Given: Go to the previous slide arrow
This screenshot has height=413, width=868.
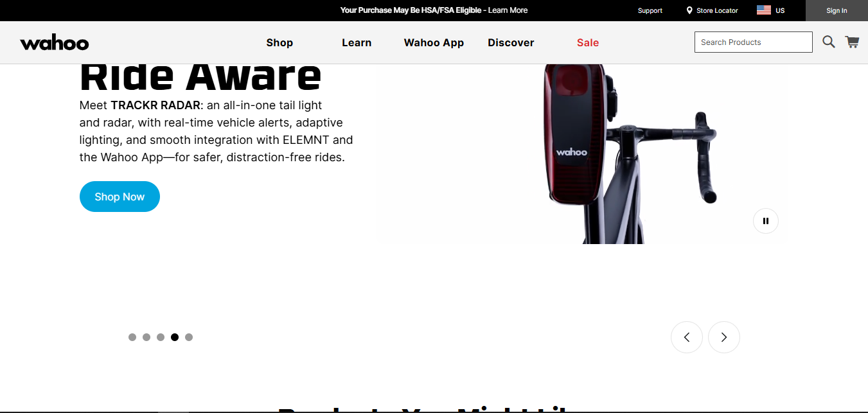Looking at the screenshot, I should [x=687, y=337].
